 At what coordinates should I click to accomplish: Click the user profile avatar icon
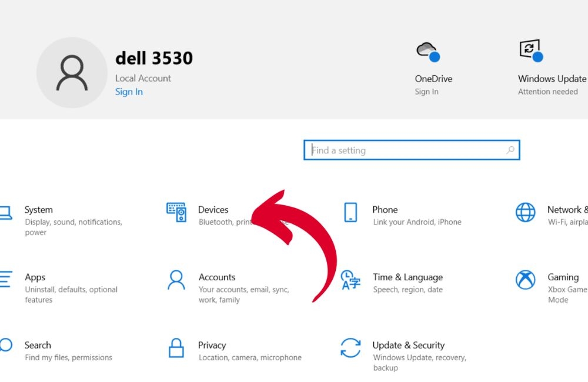coord(72,73)
